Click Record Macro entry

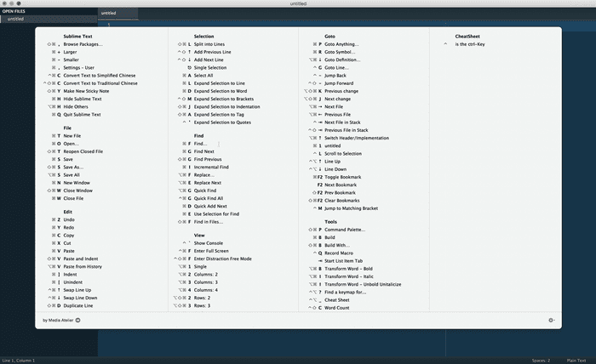pos(339,253)
